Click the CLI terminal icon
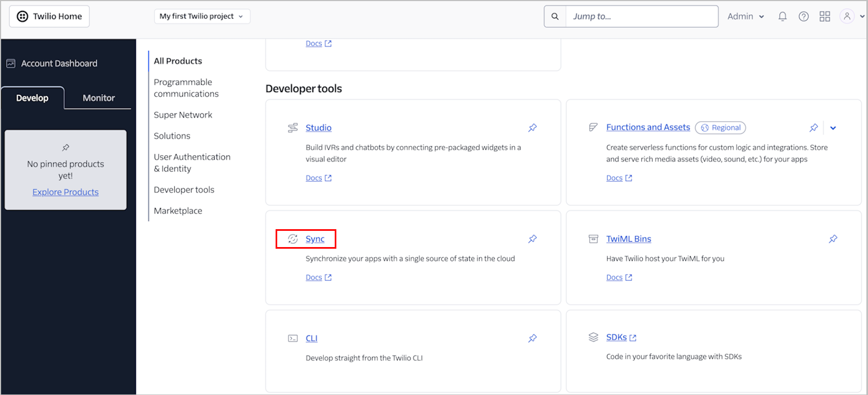Image resolution: width=868 pixels, height=395 pixels. [x=293, y=338]
